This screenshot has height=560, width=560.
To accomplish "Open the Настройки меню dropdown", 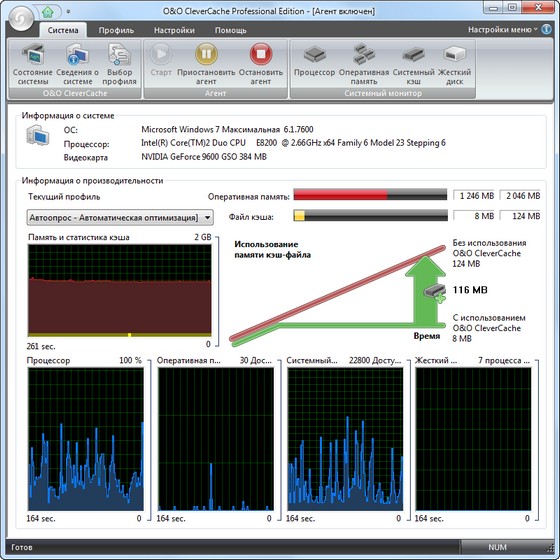I will [502, 30].
